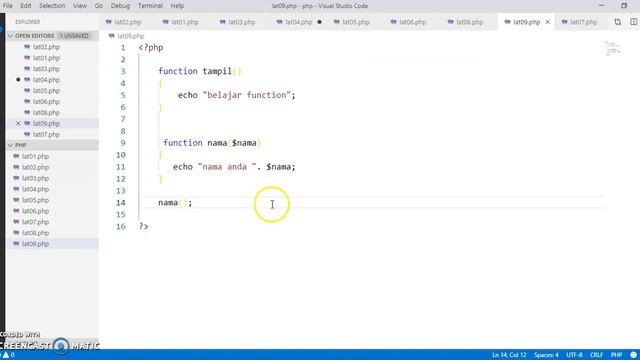The image size is (640, 360).
Task: Click Ln 14, Col 12 status item
Action: coord(509,355)
